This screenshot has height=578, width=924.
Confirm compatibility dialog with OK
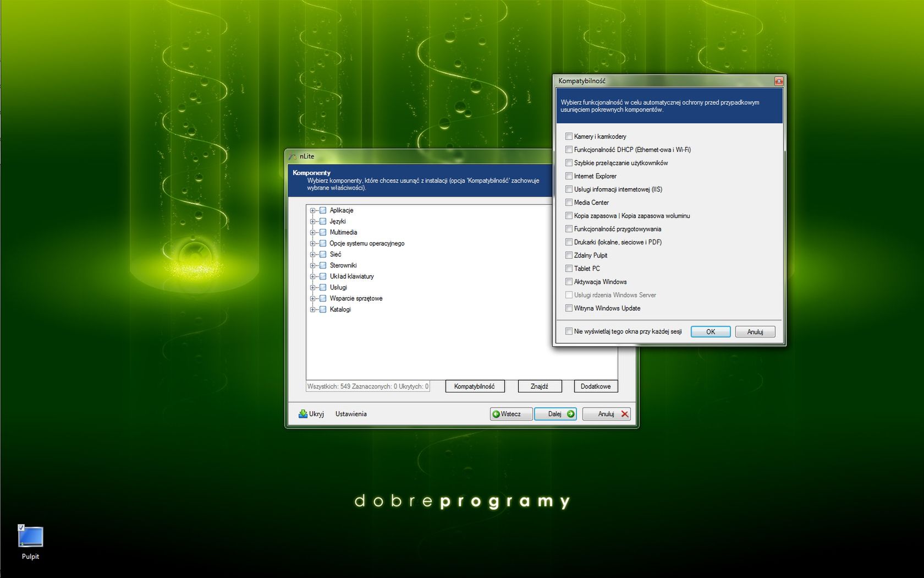[x=711, y=331]
